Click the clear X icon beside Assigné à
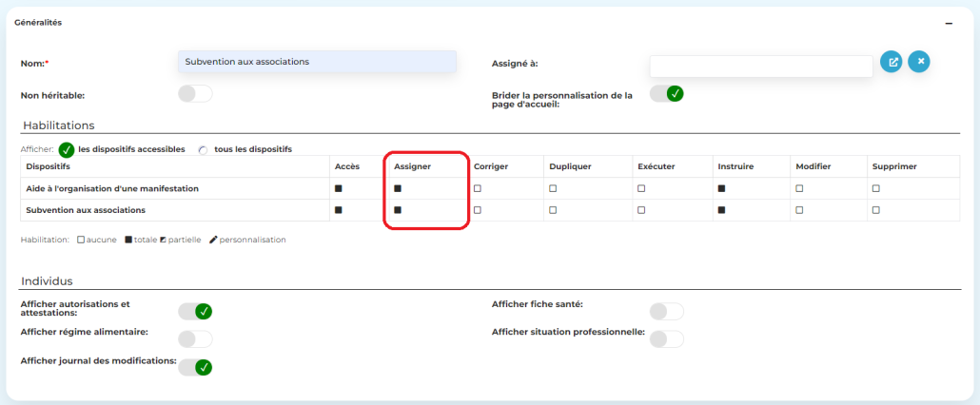The image size is (980, 405). [x=919, y=62]
